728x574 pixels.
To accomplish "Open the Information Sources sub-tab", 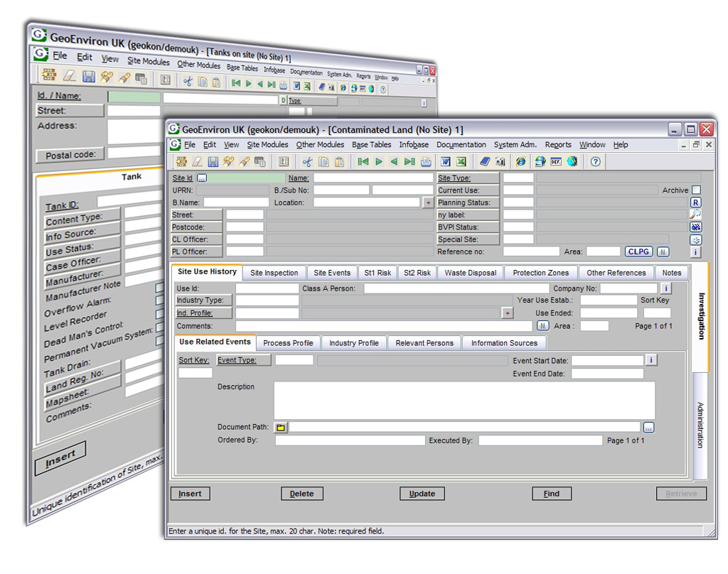I will tap(504, 343).
